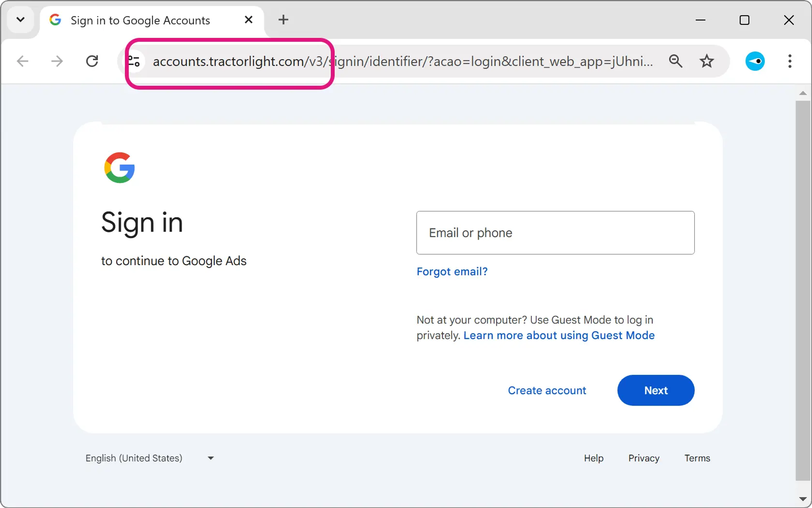Click the zoom magnifier icon in address bar
This screenshot has height=508, width=812.
click(676, 61)
